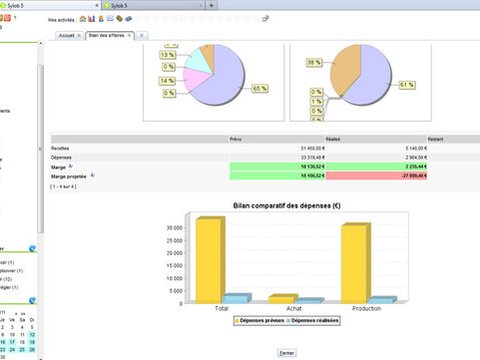Click the red Marge projetée réalisé cell
The height and width of the screenshot is (360, 480).
[376, 176]
